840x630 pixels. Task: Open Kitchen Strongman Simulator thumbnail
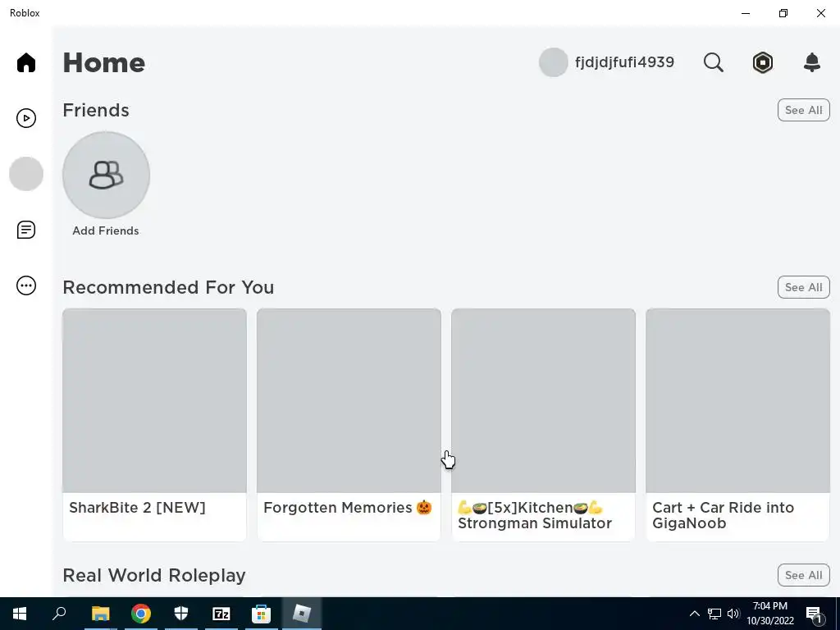543,400
